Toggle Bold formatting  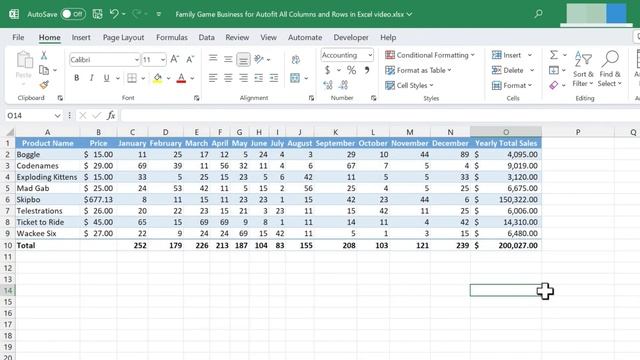76,78
